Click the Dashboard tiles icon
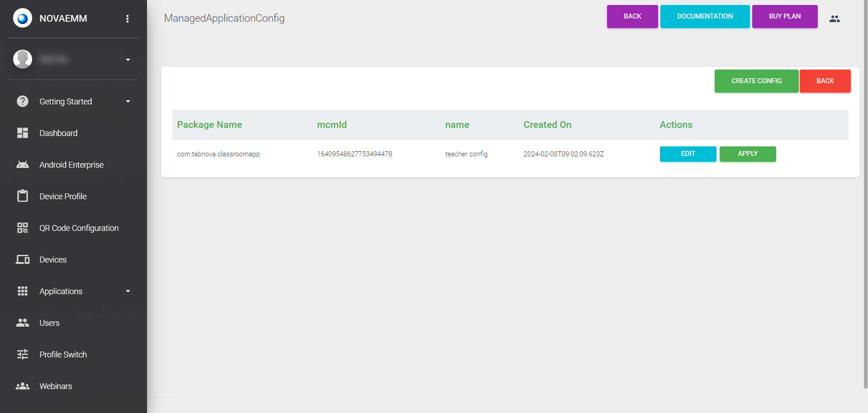868x413 pixels. (x=23, y=133)
